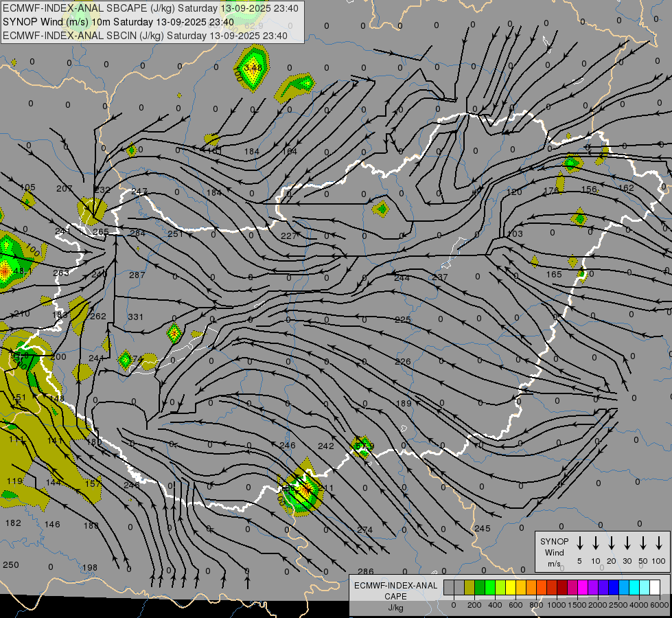Click the 2500 tick label on the CAPE scale

pyautogui.click(x=618, y=605)
